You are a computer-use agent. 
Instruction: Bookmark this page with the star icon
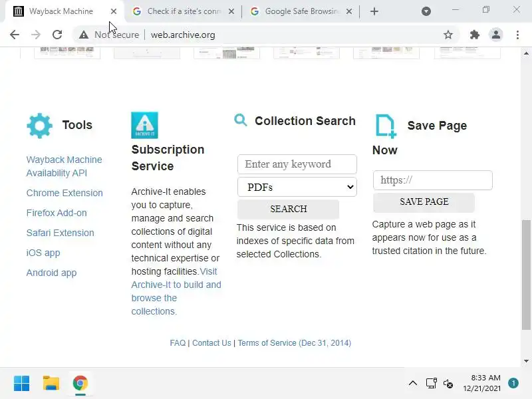448,35
